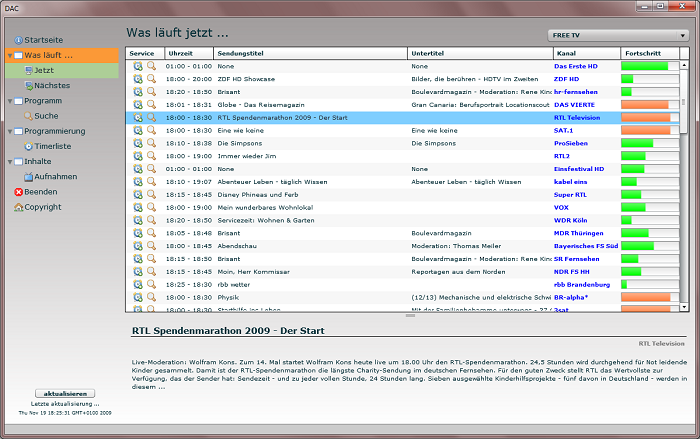This screenshot has height=439, width=700.
Task: Click the magnifier icon for Die Simpsons row
Action: (x=152, y=143)
